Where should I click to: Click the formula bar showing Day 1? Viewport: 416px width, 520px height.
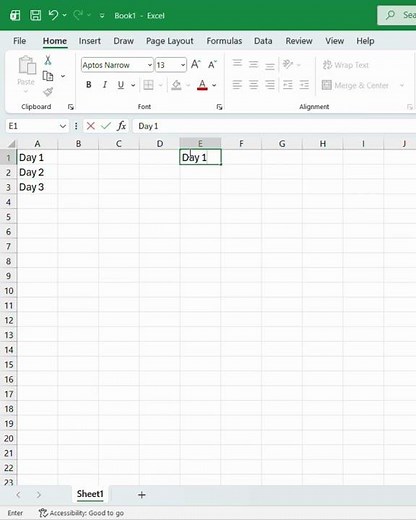[274, 126]
